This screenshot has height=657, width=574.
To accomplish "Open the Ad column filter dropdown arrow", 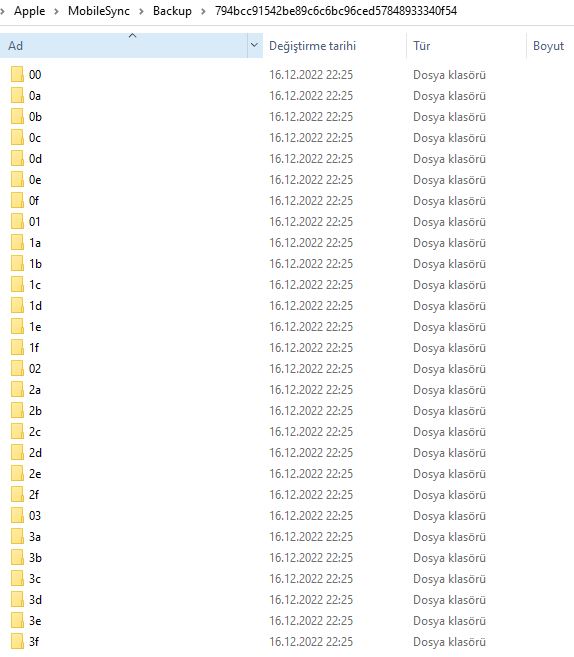I will tap(254, 45).
